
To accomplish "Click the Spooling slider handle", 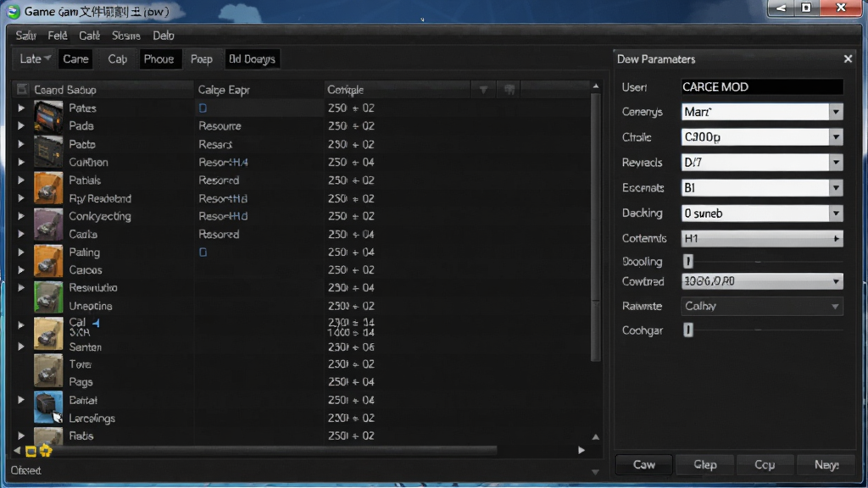I will click(687, 261).
